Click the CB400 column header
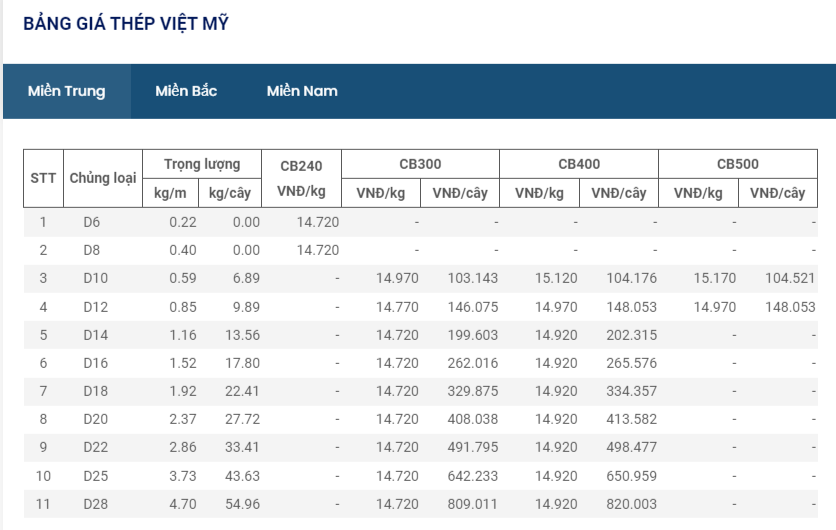836x530 pixels. click(x=579, y=164)
